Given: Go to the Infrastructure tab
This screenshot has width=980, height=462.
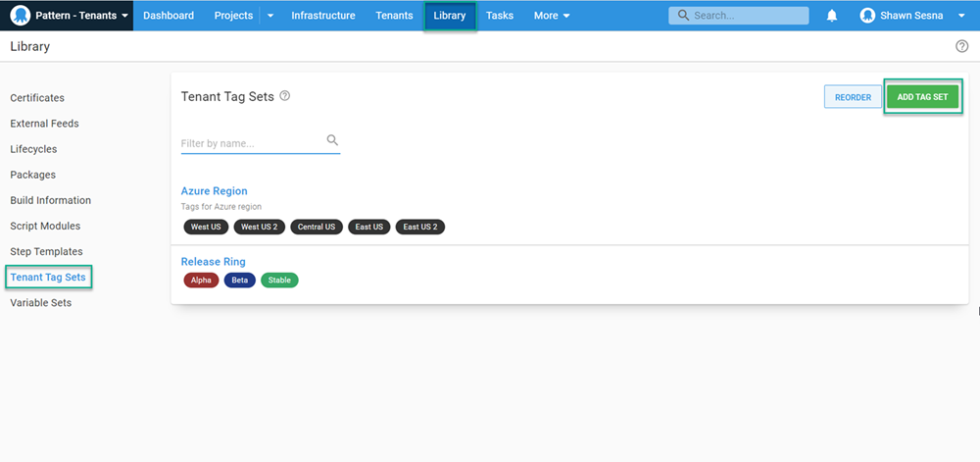Looking at the screenshot, I should [323, 16].
